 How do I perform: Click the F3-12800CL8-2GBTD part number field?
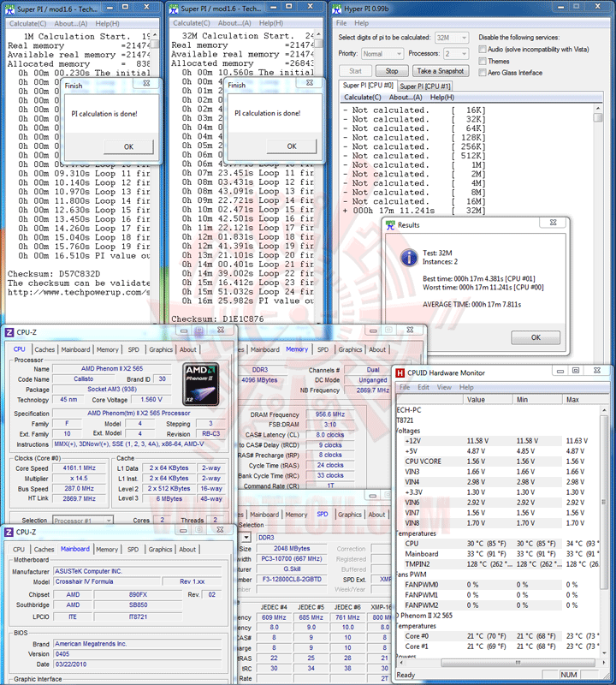[291, 580]
